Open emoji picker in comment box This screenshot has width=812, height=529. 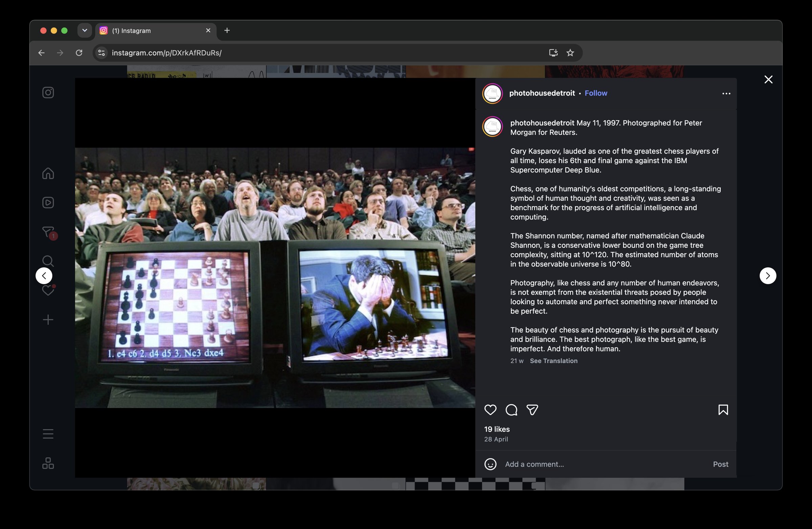tap(490, 464)
